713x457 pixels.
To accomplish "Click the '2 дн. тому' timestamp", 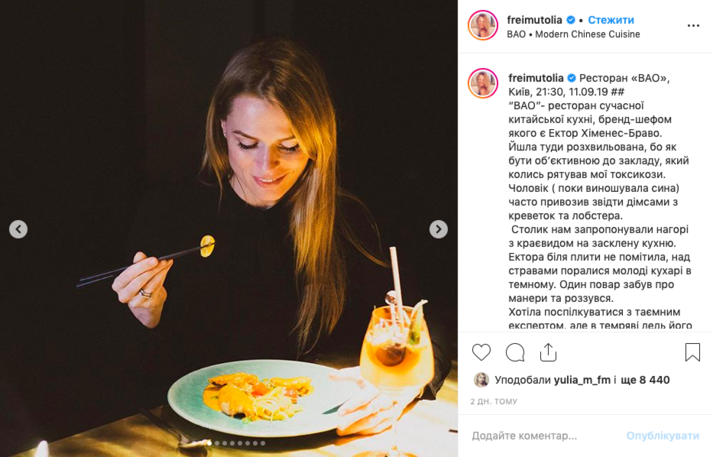I will (494, 401).
